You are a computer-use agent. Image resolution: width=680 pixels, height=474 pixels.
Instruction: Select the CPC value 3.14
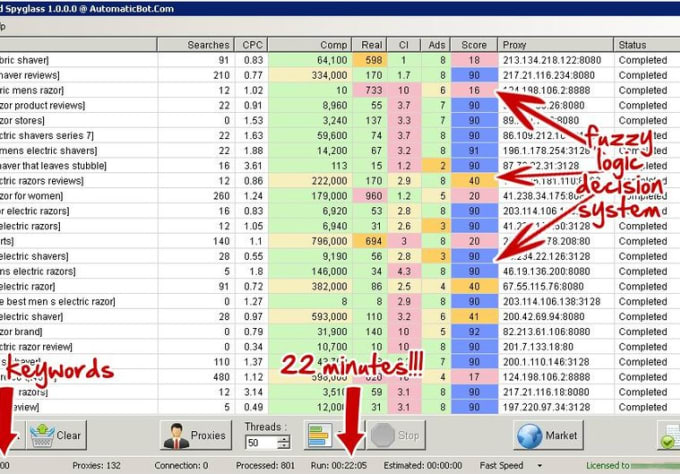pyautogui.click(x=253, y=392)
